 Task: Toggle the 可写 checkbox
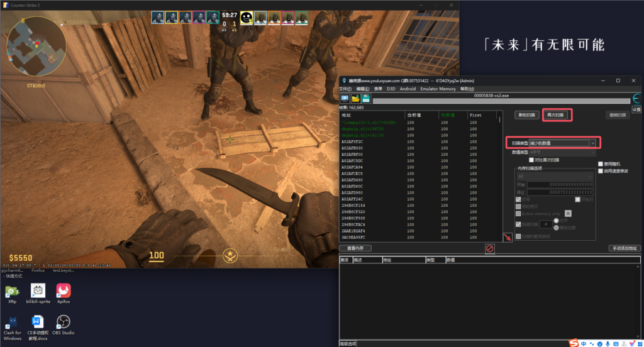tap(518, 199)
